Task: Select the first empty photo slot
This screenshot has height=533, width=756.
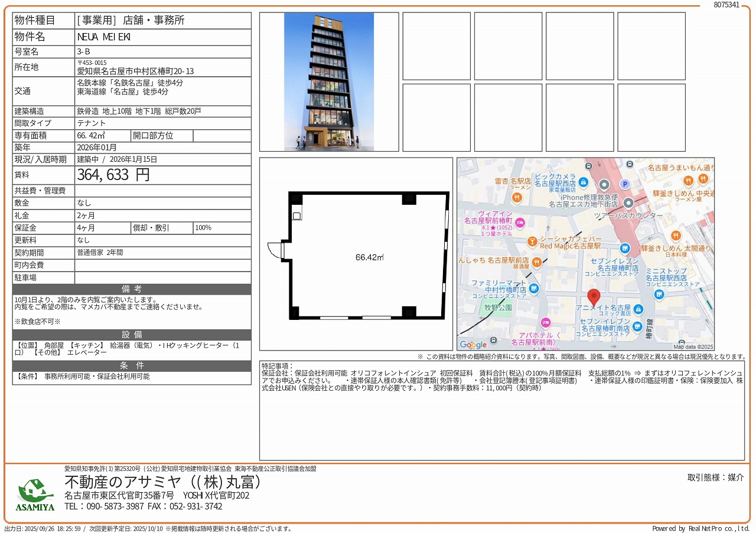Action: tap(436, 46)
